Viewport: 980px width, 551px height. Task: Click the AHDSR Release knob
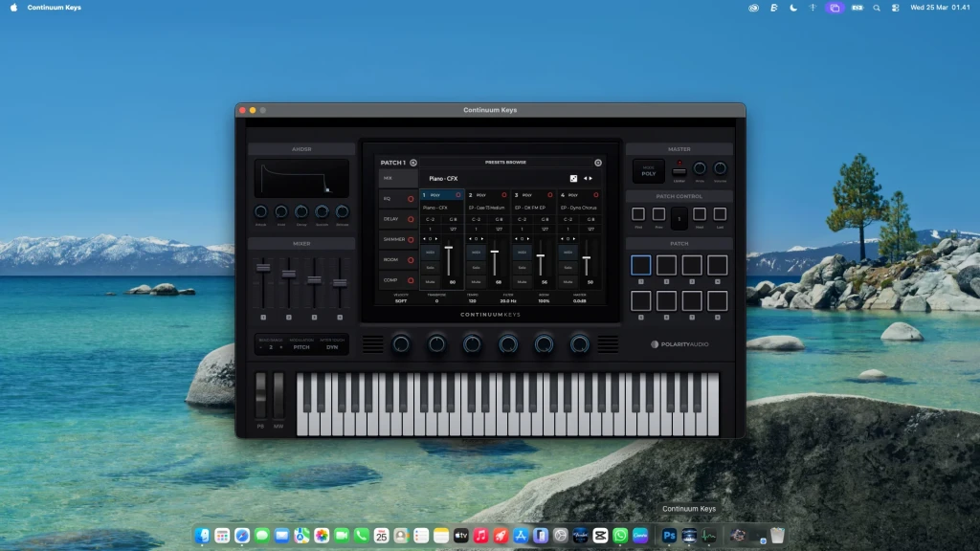(342, 211)
